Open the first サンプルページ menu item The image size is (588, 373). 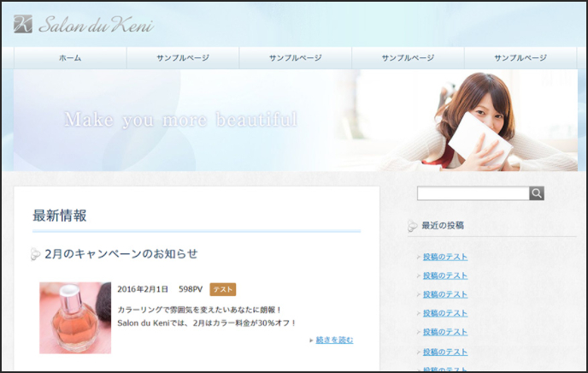[x=183, y=58]
